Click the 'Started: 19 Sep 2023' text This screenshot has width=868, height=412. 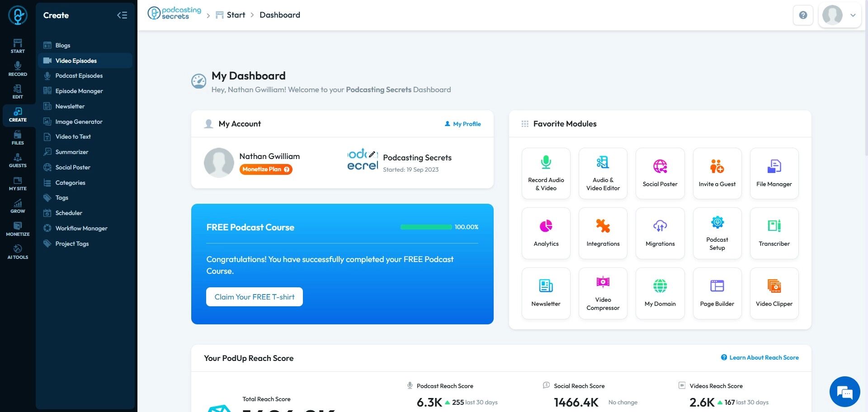(410, 170)
